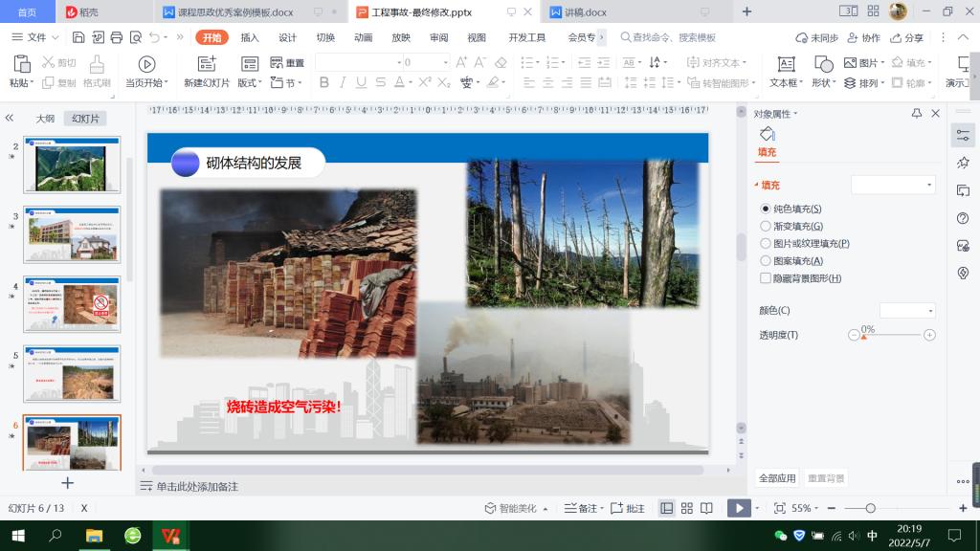The image size is (980, 551).
Task: Choose Picture or Texture Fill (图片或纹理填充)
Action: [x=766, y=244]
